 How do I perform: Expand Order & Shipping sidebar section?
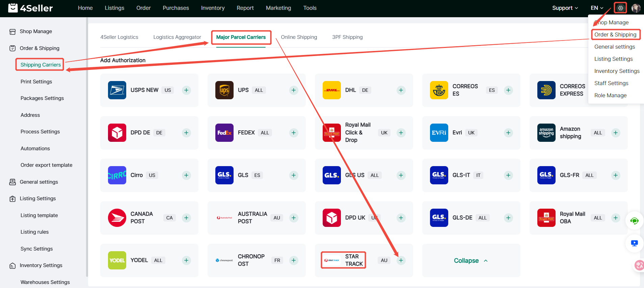(x=39, y=48)
